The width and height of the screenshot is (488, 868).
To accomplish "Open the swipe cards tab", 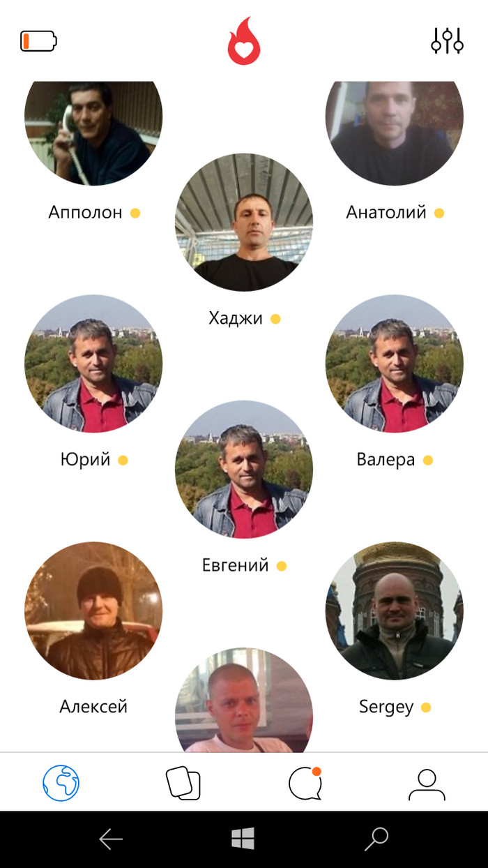I will point(183,783).
